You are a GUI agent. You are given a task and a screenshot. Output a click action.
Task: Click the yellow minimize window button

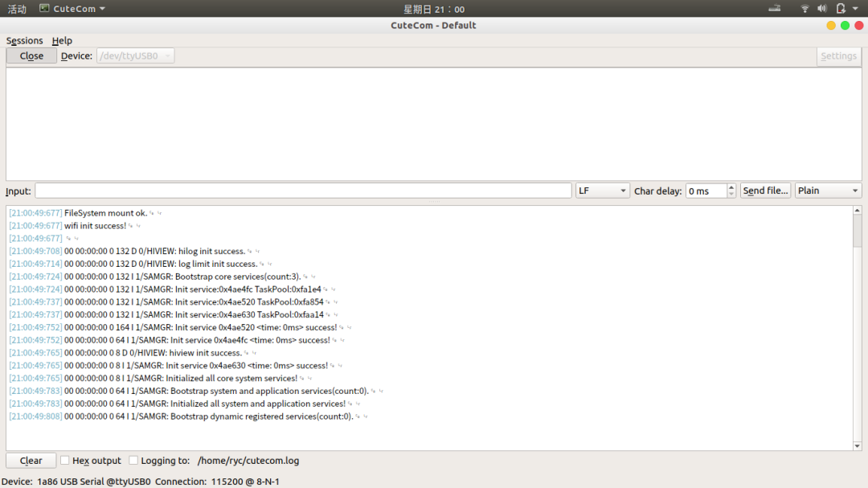click(831, 26)
